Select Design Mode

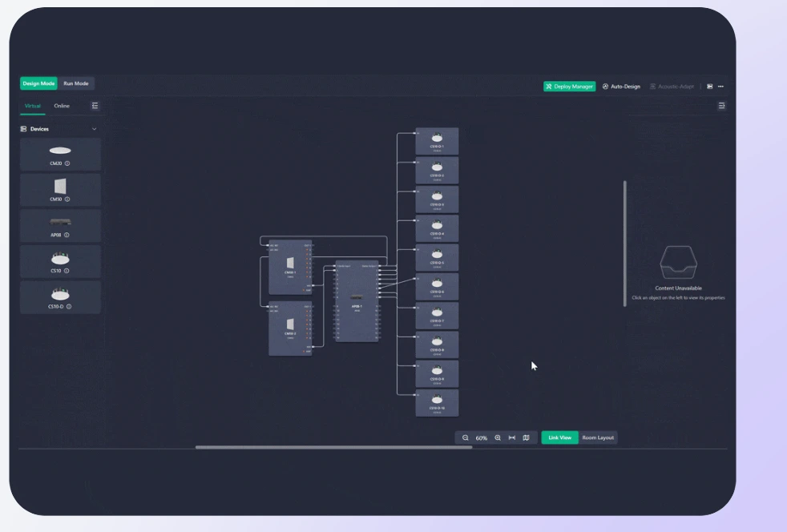click(39, 83)
